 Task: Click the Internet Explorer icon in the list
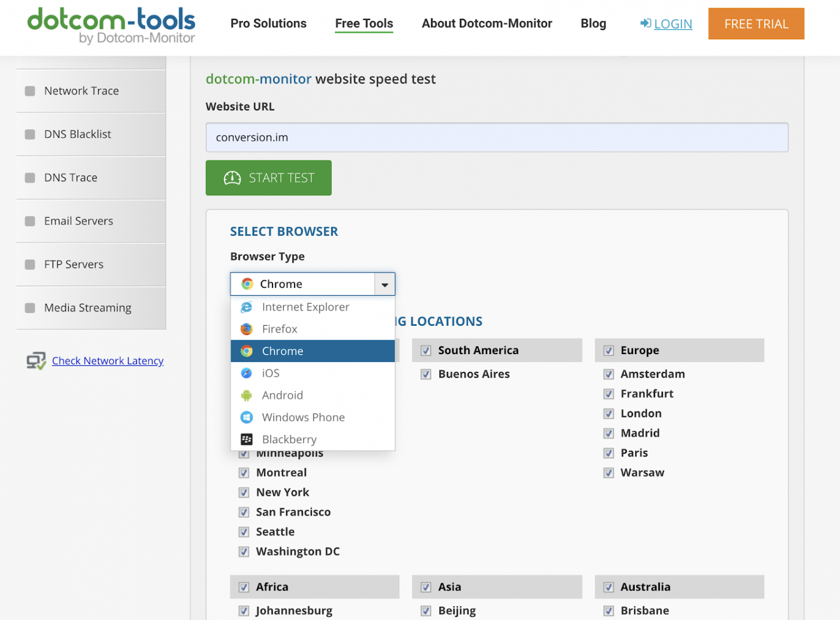[x=247, y=307]
